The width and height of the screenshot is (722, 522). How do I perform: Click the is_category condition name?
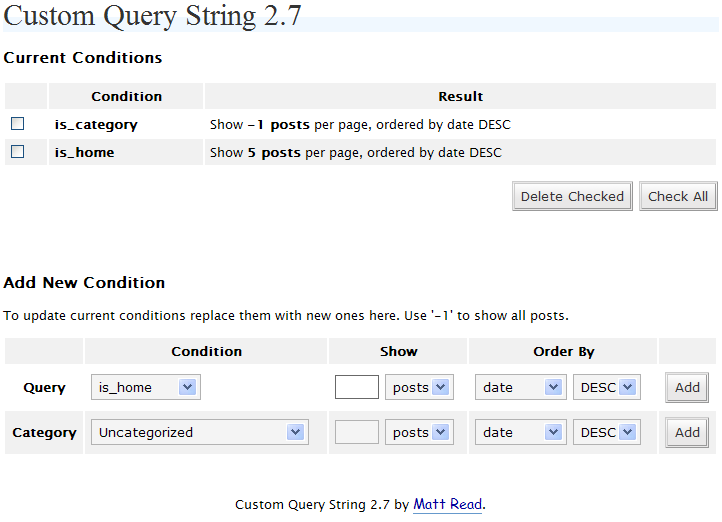[x=96, y=125]
